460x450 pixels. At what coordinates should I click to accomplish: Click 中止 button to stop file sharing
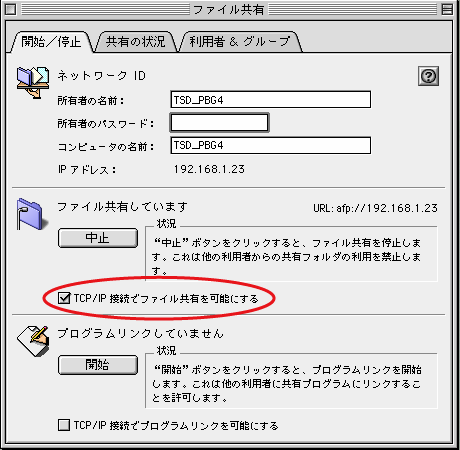(98, 238)
